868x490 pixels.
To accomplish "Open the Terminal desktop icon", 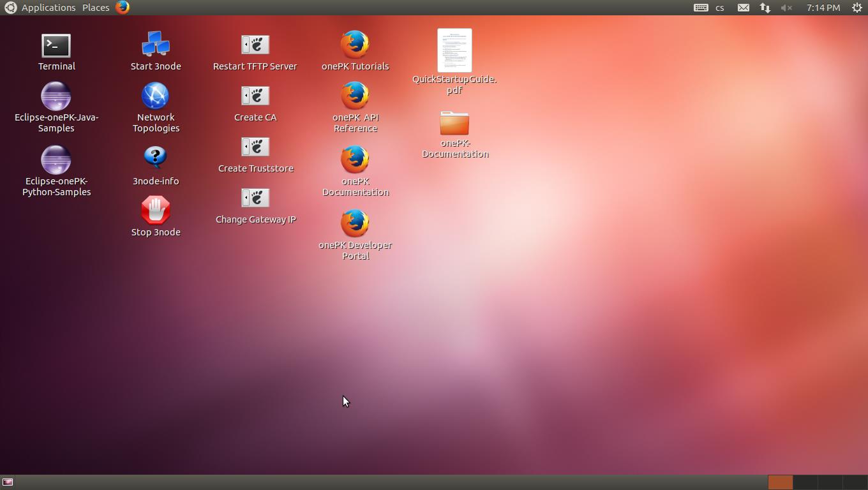I will (x=56, y=46).
